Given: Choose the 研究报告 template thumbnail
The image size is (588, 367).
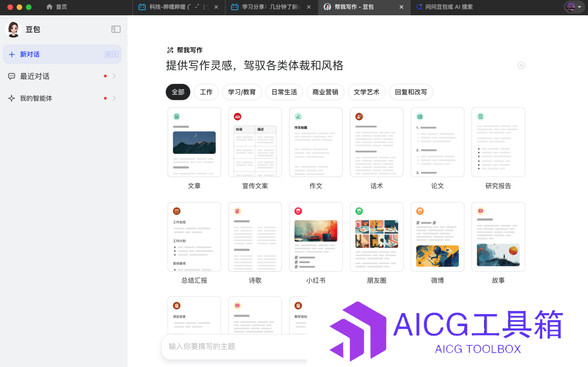Looking at the screenshot, I should [x=498, y=142].
